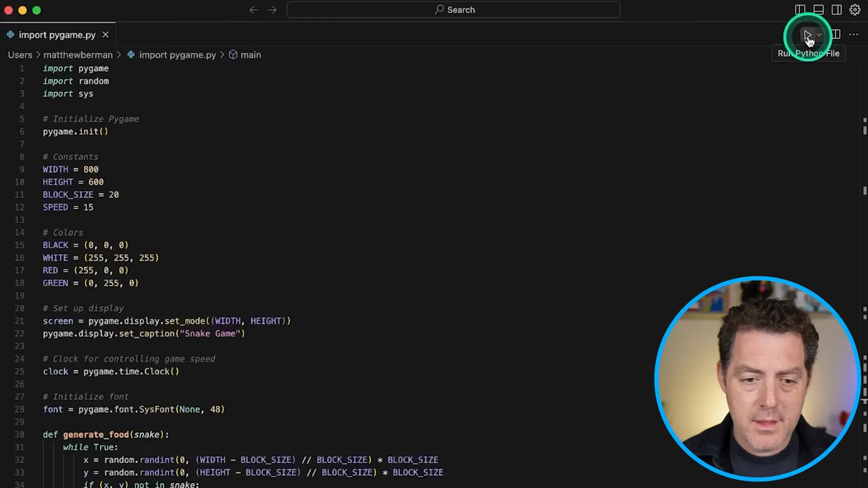The width and height of the screenshot is (868, 488).
Task: Click 'WIDTH = 800' constant line
Action: point(71,169)
